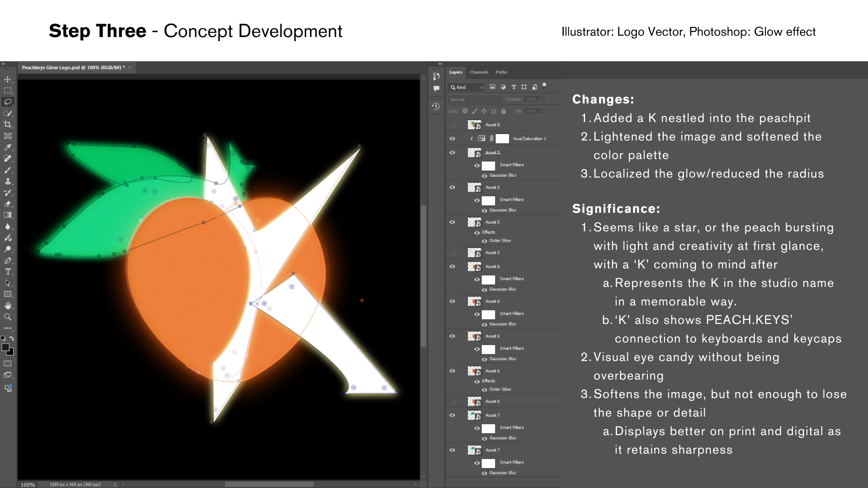Screen dimensions: 868x488
Task: Show the hidden Asset 8 layer
Action: [452, 125]
